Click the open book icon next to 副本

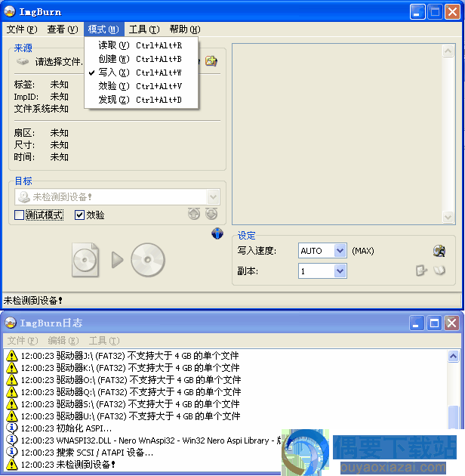click(x=439, y=270)
